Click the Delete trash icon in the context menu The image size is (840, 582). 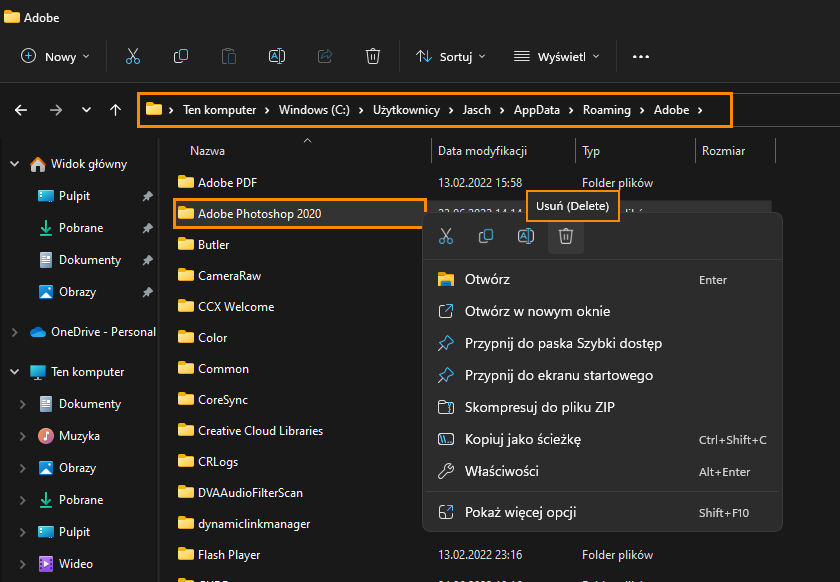coord(566,236)
